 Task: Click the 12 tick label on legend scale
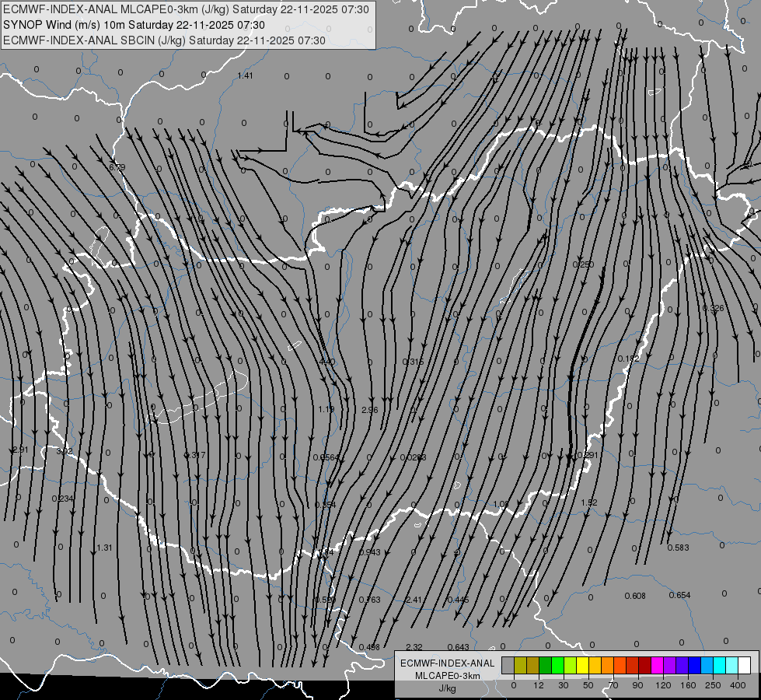[x=538, y=685]
